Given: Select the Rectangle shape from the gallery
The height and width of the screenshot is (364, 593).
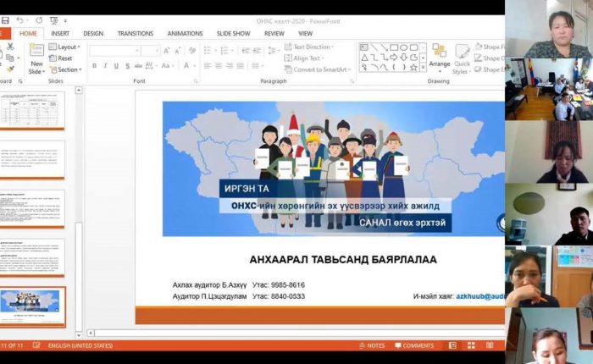Looking at the screenshot, I should point(394,47).
